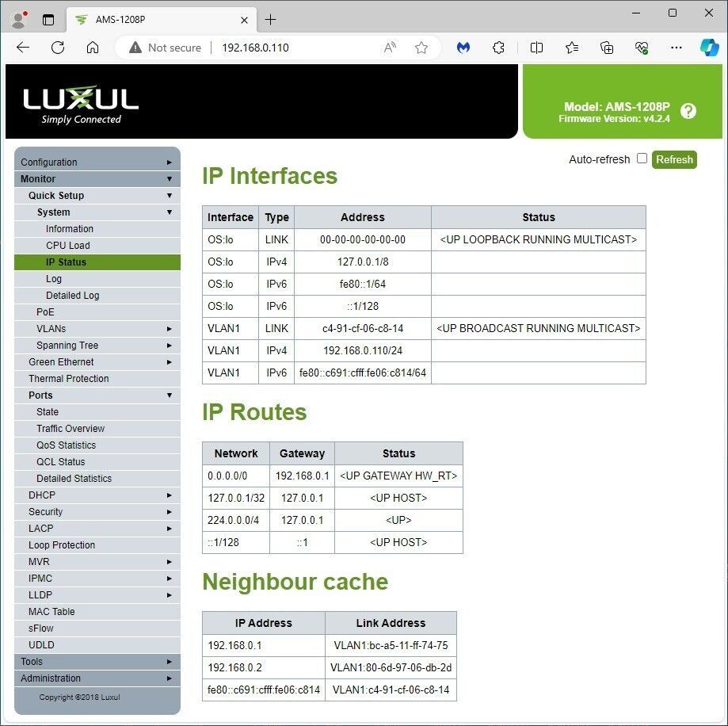
Task: Reload the page with the refresh icon
Action: coord(58,48)
